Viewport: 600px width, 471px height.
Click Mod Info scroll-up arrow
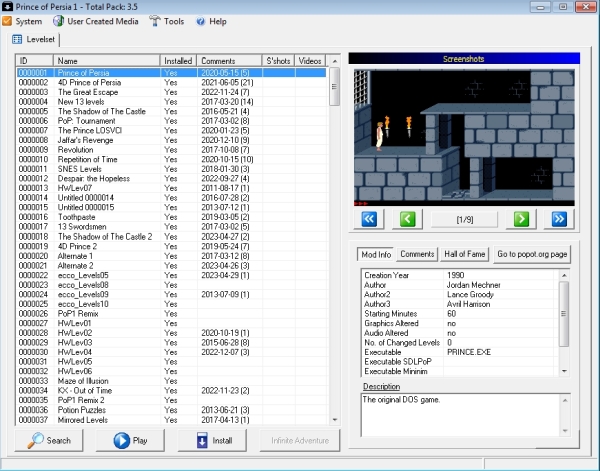coord(564,275)
